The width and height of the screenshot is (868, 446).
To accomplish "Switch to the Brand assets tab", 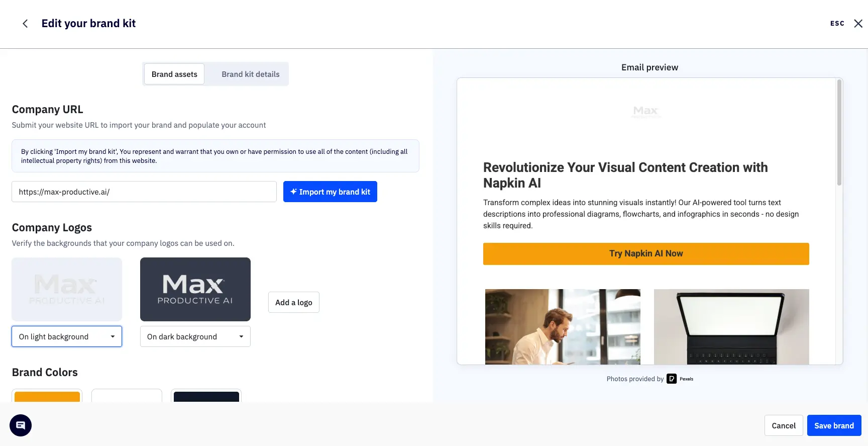I will tap(174, 74).
